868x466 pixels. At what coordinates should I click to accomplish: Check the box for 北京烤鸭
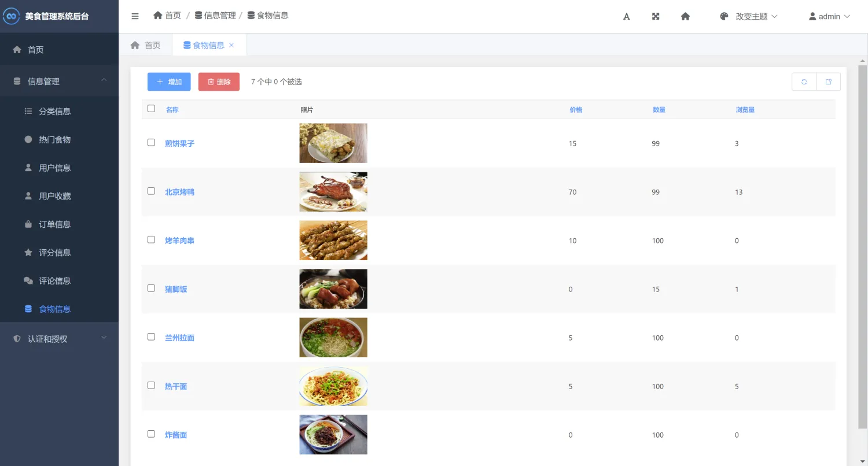click(151, 191)
